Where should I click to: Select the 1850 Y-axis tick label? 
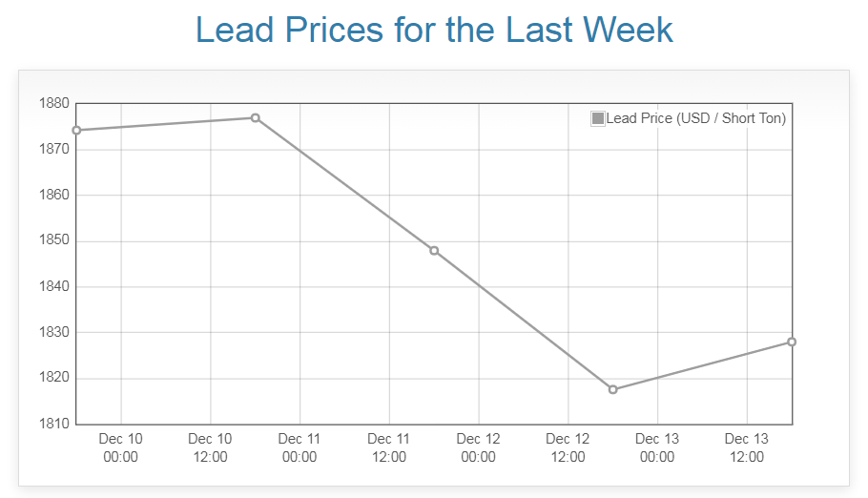(53, 240)
